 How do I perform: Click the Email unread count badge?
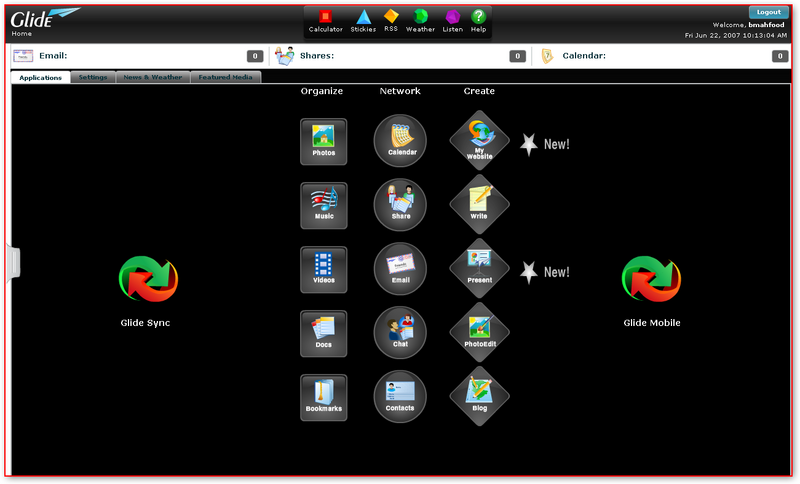[255, 56]
